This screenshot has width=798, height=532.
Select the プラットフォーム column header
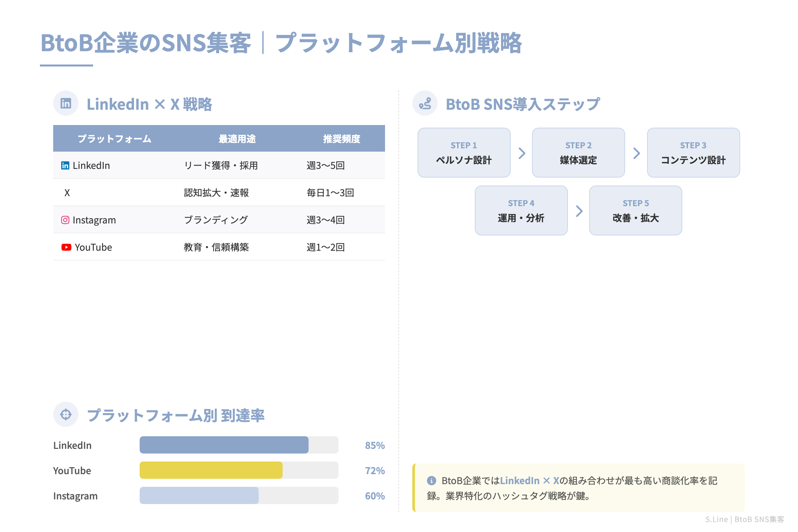point(114,138)
